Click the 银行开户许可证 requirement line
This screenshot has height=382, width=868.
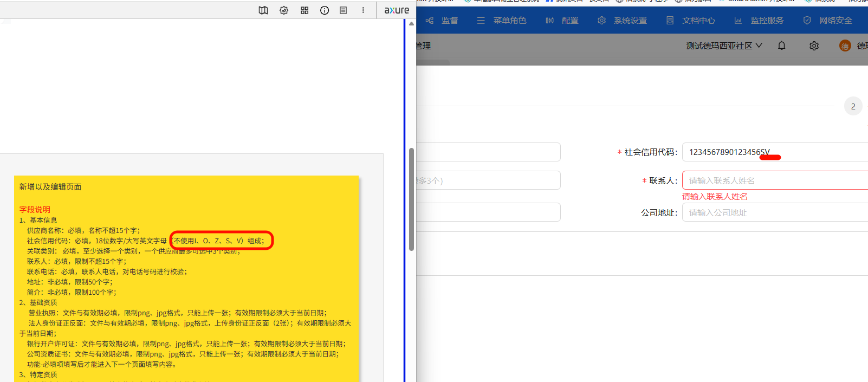pos(186,344)
